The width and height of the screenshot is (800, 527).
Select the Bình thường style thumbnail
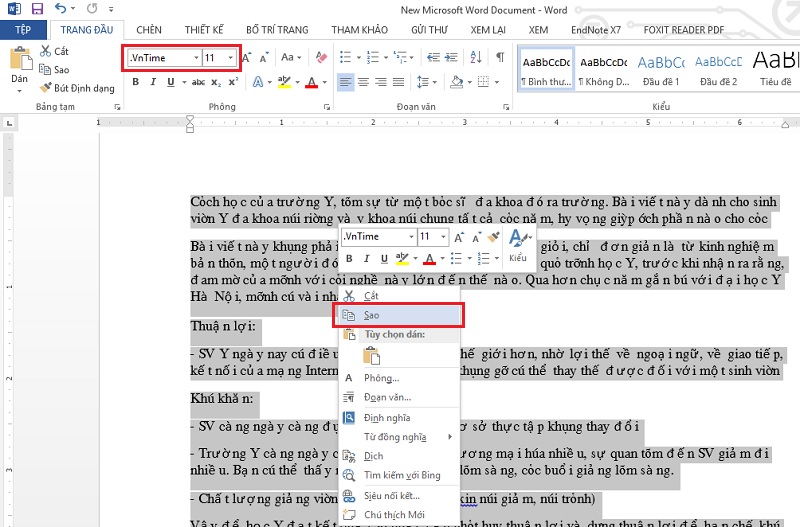[546, 69]
